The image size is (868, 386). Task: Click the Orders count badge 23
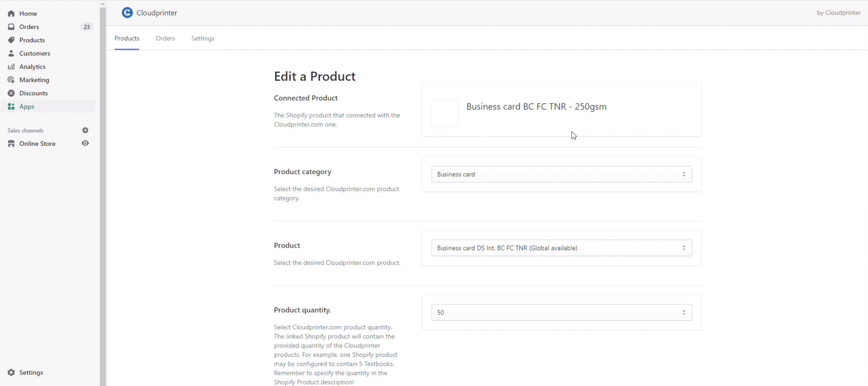(x=87, y=27)
